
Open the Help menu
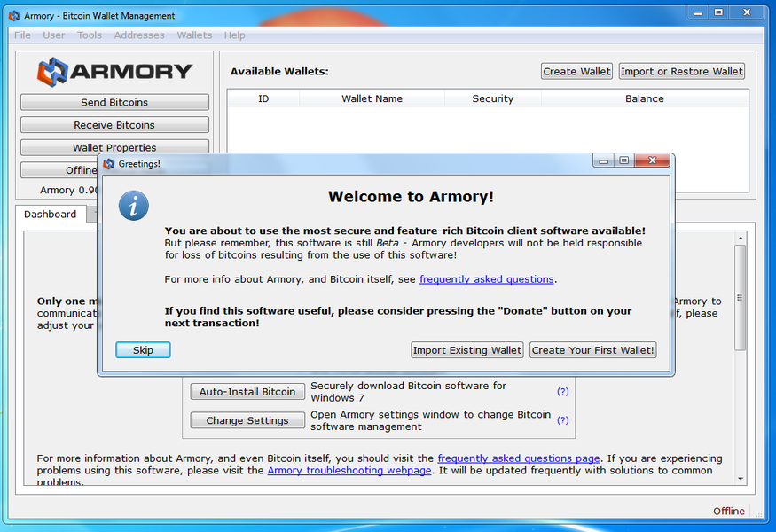pos(235,35)
